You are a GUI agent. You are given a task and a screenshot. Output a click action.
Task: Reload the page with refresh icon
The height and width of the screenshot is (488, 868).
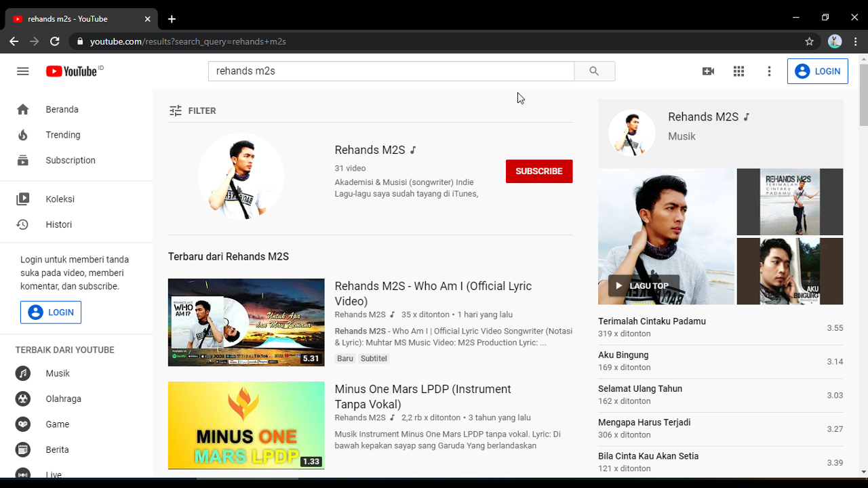click(55, 41)
